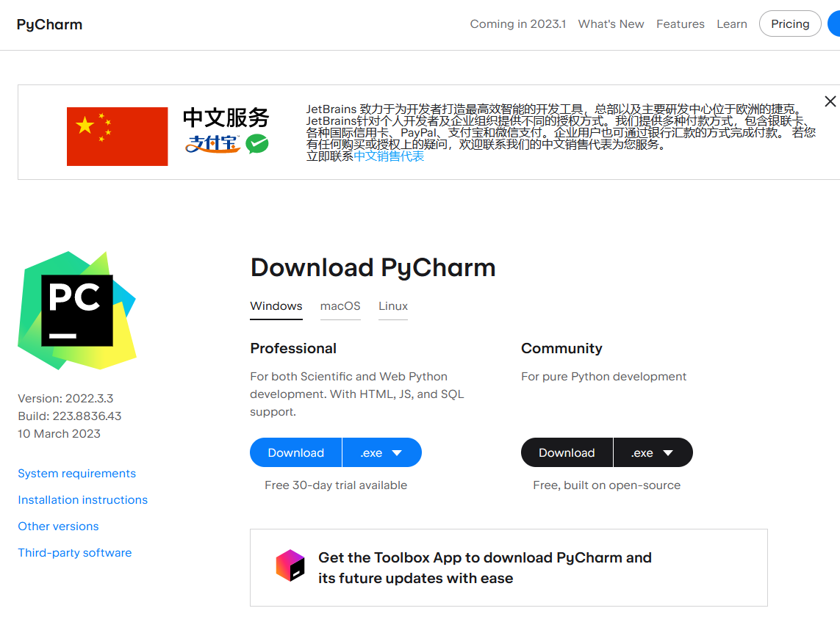Switch to the Linux tab
Viewport: 840px width, 622px height.
(x=392, y=306)
